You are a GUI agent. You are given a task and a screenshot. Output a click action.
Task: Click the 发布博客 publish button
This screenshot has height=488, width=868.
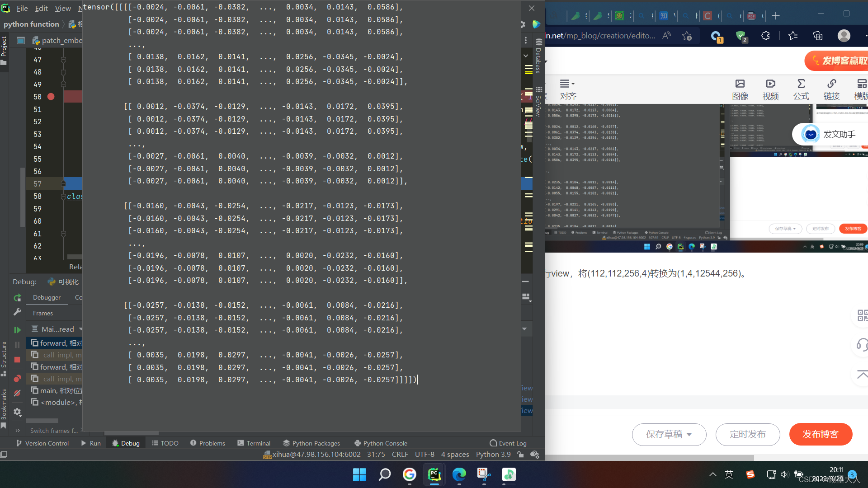[821, 434]
